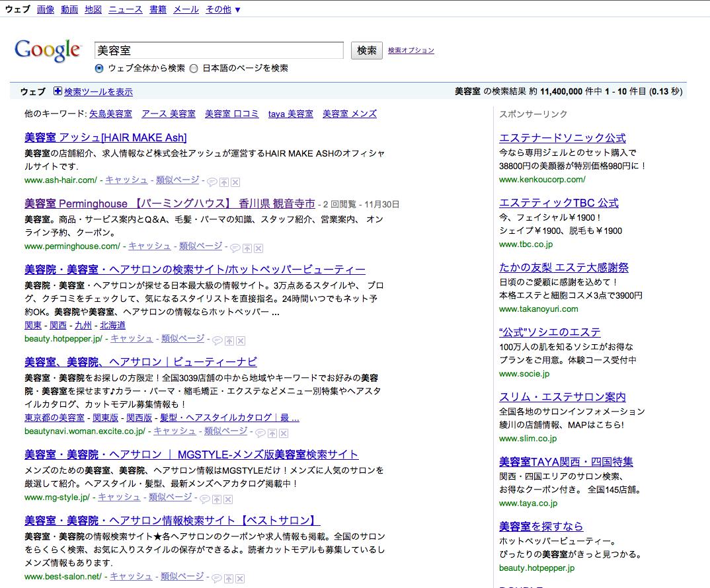Open 類似ページ link for www.perminghouse.com

click(200, 246)
